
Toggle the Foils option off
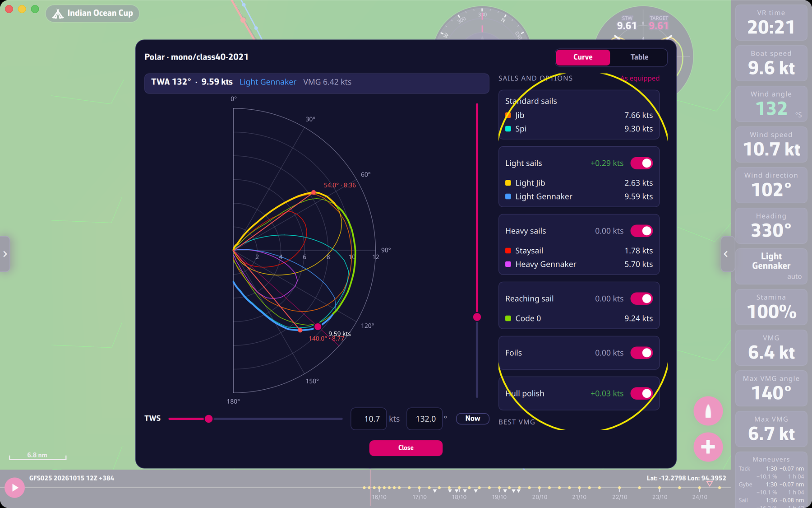tap(641, 353)
